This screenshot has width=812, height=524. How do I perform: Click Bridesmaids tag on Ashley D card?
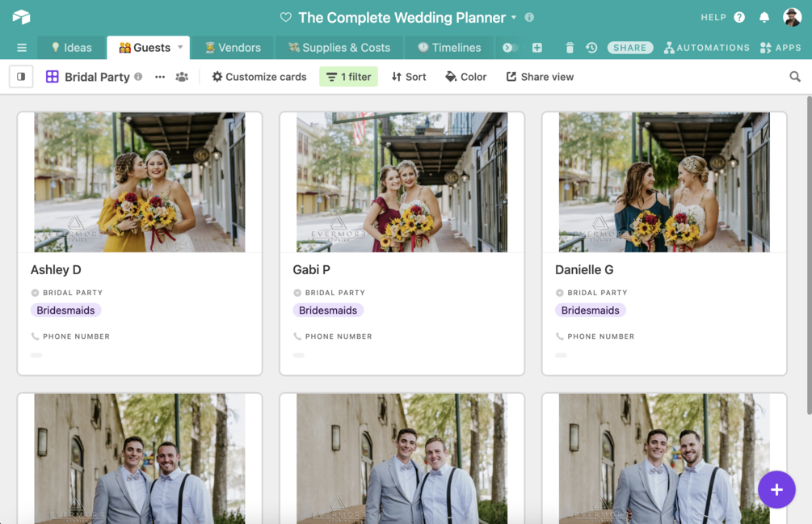pyautogui.click(x=65, y=310)
